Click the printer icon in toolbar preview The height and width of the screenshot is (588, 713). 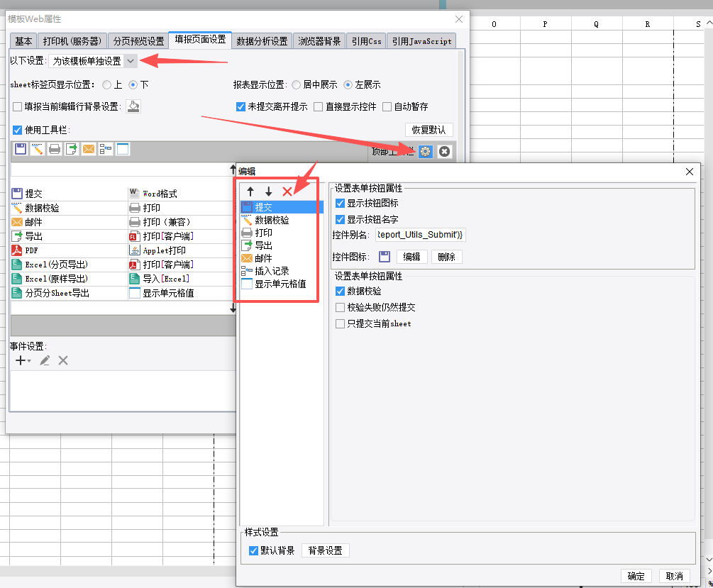coord(55,149)
